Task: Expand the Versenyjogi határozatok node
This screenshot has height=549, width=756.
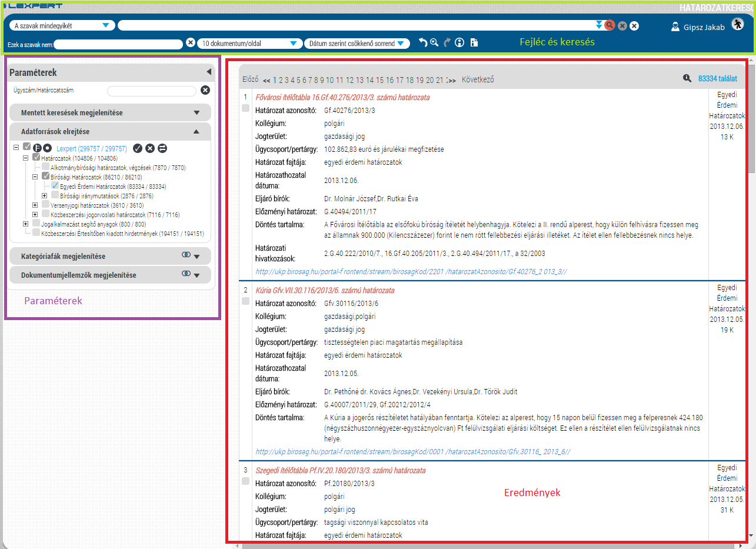Action: (35, 205)
